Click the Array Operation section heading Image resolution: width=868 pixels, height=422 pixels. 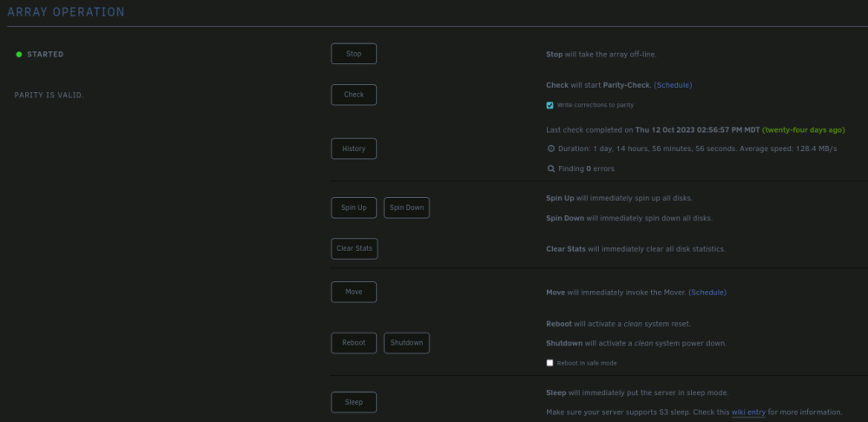click(66, 12)
